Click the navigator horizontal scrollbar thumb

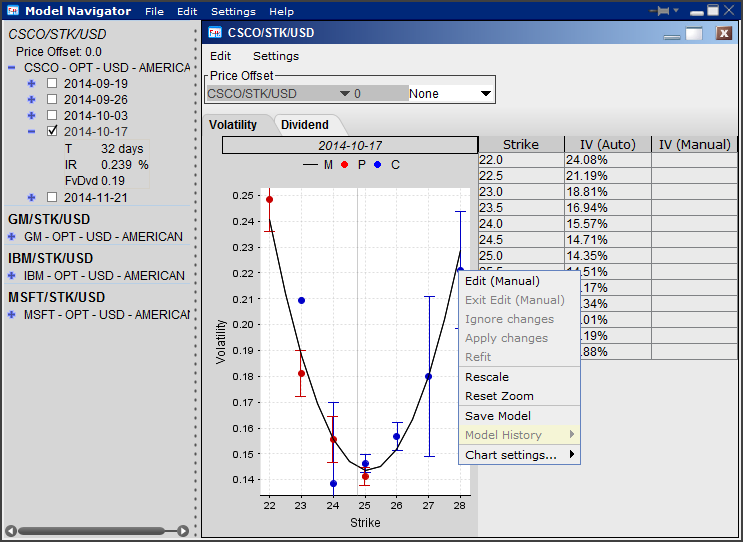tap(91, 531)
